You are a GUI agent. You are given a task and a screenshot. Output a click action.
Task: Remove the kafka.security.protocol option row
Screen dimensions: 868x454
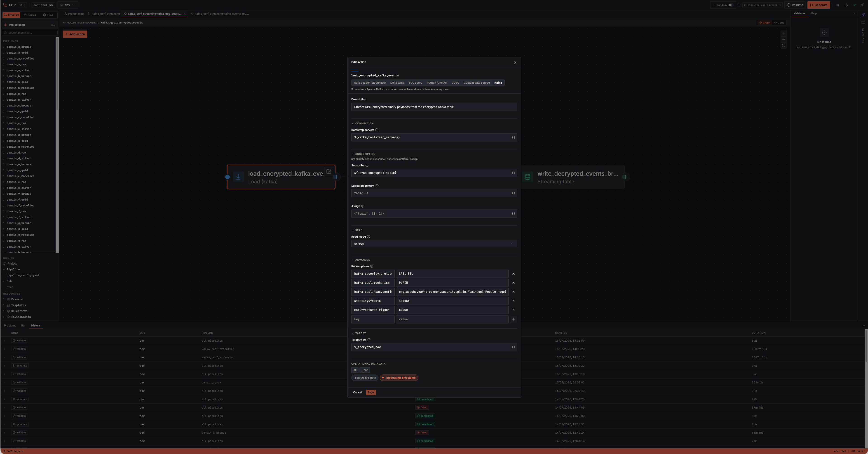point(513,274)
